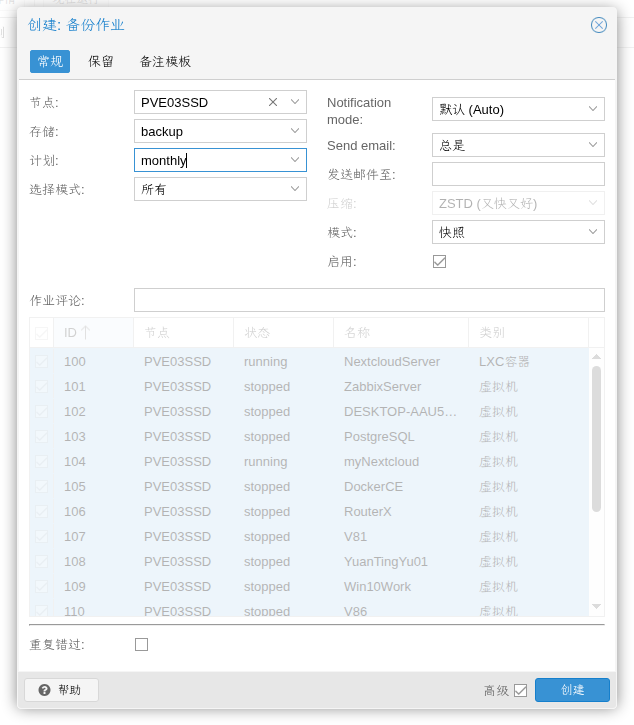Open the Notification mode dropdown
Screen dimensions: 634x725
coord(593,109)
